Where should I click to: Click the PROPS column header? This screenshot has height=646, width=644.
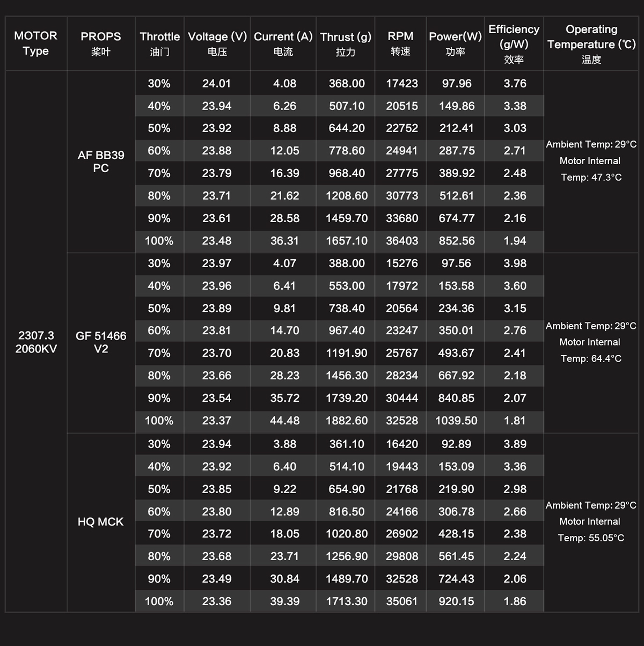[x=101, y=43]
